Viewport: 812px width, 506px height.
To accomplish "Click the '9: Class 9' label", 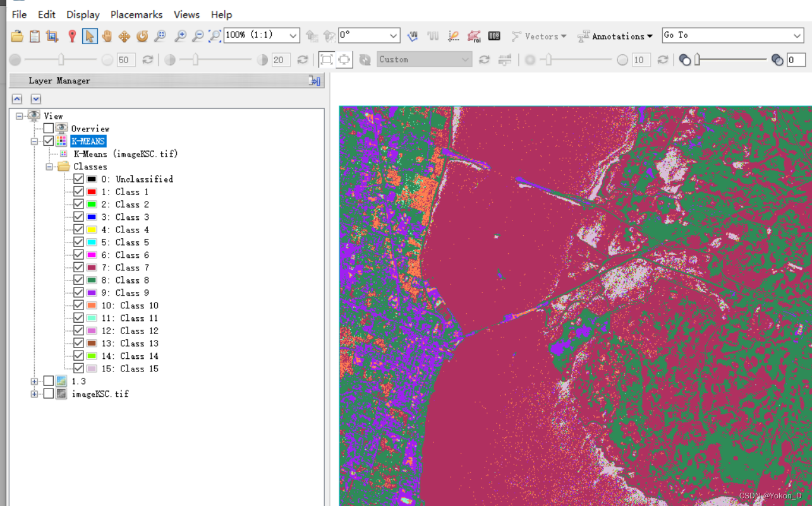I will pyautogui.click(x=125, y=292).
